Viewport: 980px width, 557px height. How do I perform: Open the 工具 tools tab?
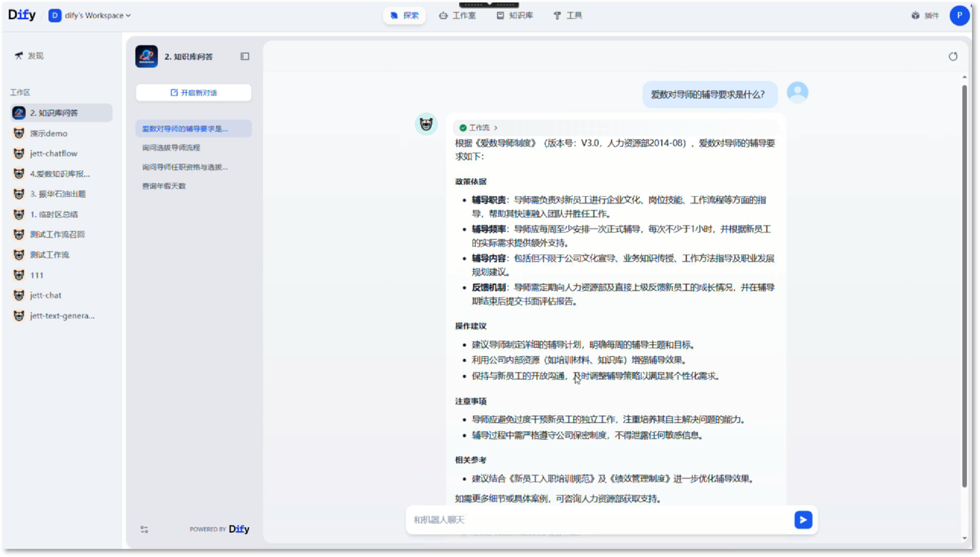tap(567, 15)
